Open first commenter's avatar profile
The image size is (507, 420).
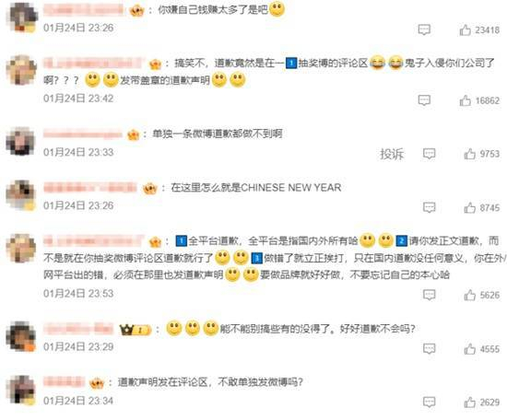tap(21, 17)
